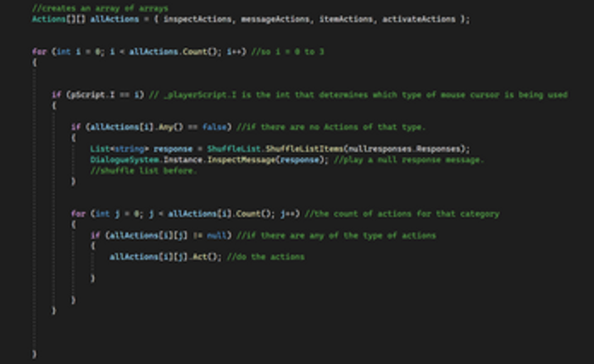Click the InspectMessage method call
594x364 pixels.
click(241, 160)
